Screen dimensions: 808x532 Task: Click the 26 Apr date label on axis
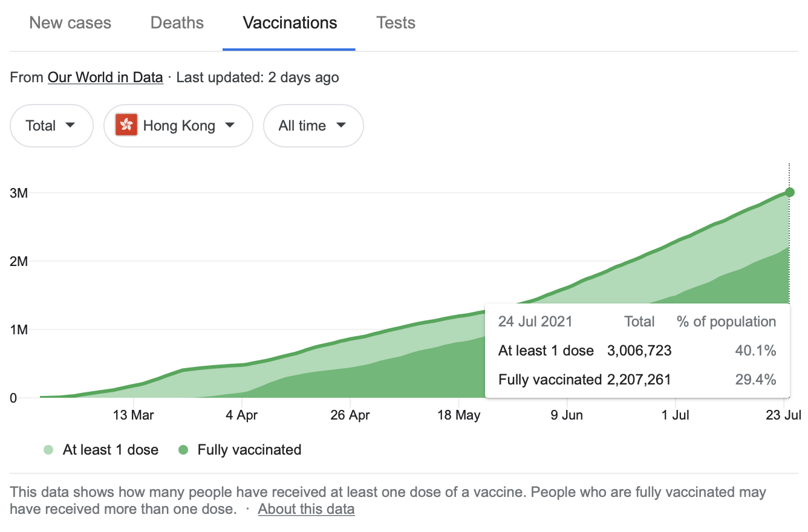[x=350, y=415]
